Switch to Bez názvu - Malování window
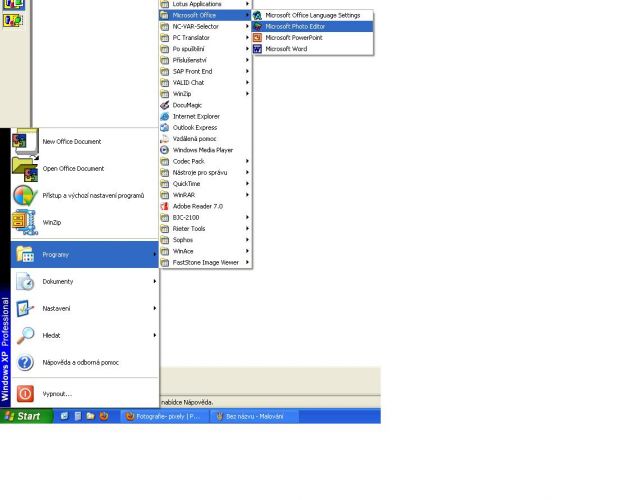 [254, 416]
